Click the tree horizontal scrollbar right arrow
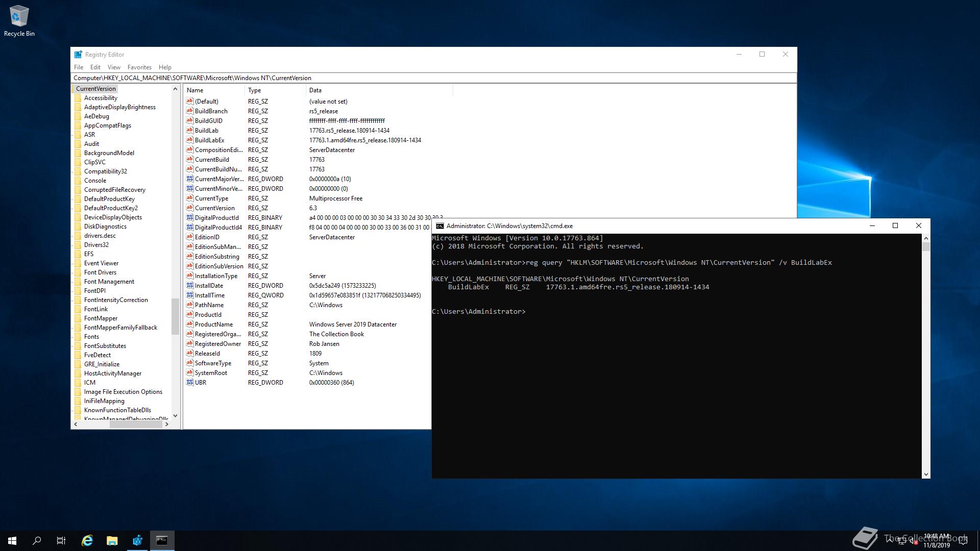980x551 pixels. pos(167,424)
